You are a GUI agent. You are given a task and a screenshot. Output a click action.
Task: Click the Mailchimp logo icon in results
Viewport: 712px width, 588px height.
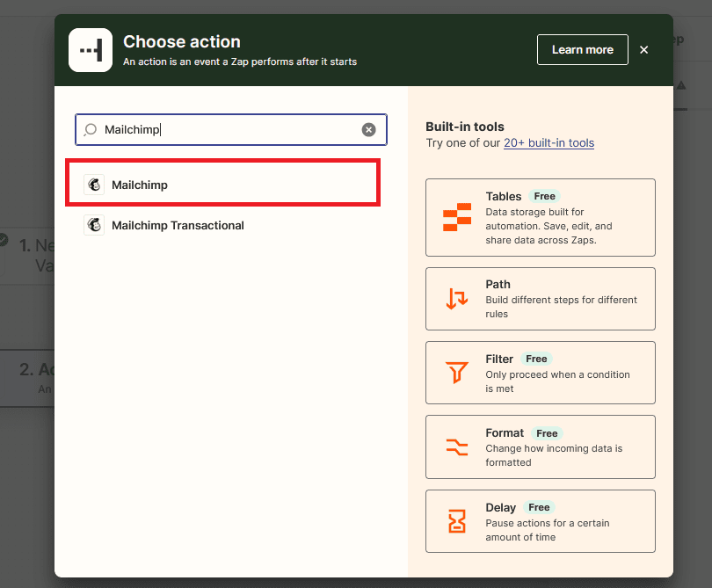94,185
